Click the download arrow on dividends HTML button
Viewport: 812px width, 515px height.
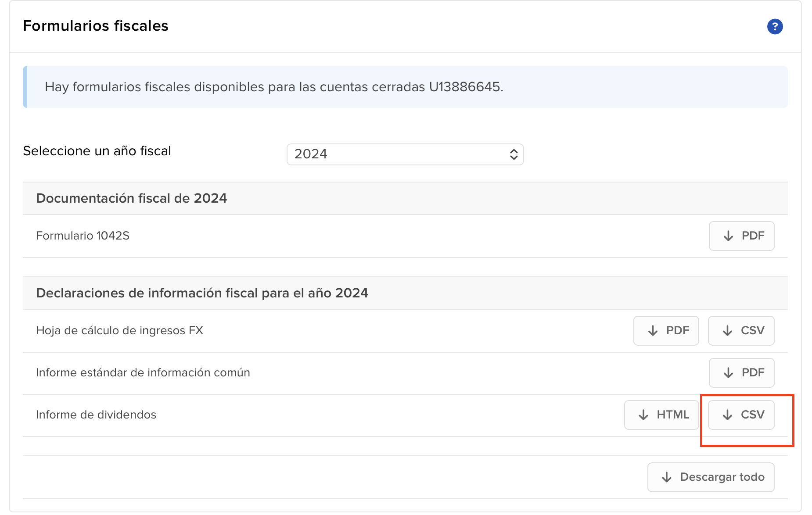(x=643, y=415)
